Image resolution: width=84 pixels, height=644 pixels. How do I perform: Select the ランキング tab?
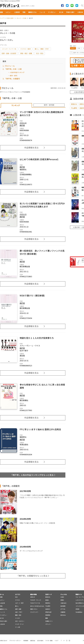click(16, 105)
